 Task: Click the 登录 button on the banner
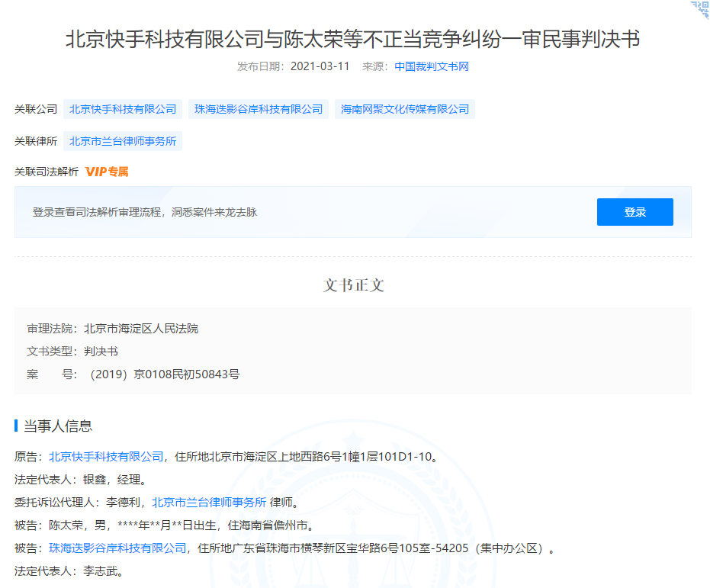pyautogui.click(x=635, y=211)
